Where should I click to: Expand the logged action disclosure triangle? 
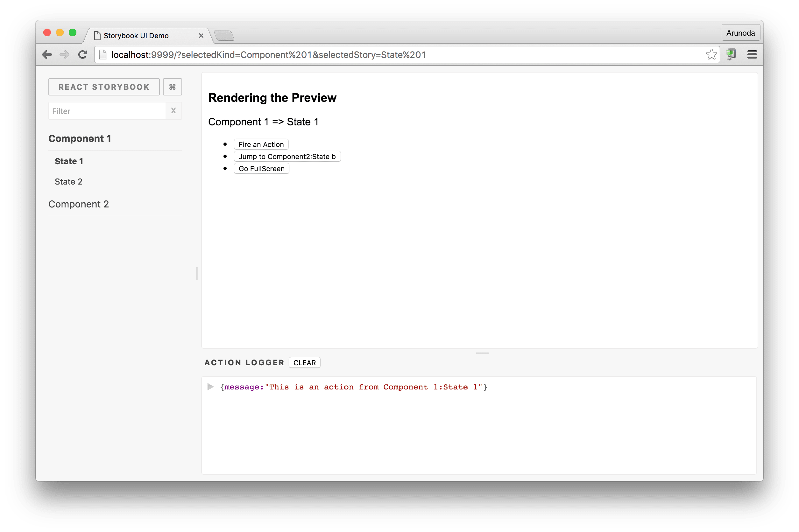(x=210, y=387)
